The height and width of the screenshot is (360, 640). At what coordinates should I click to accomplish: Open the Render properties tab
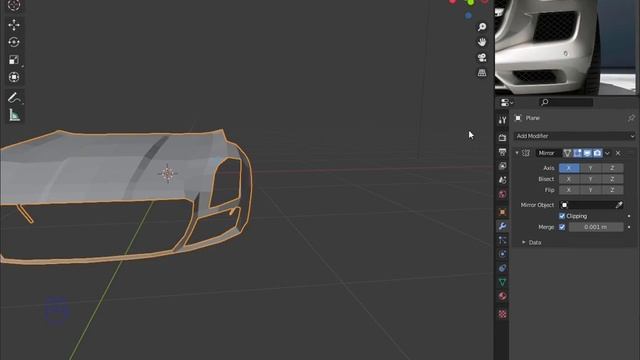pos(502,138)
